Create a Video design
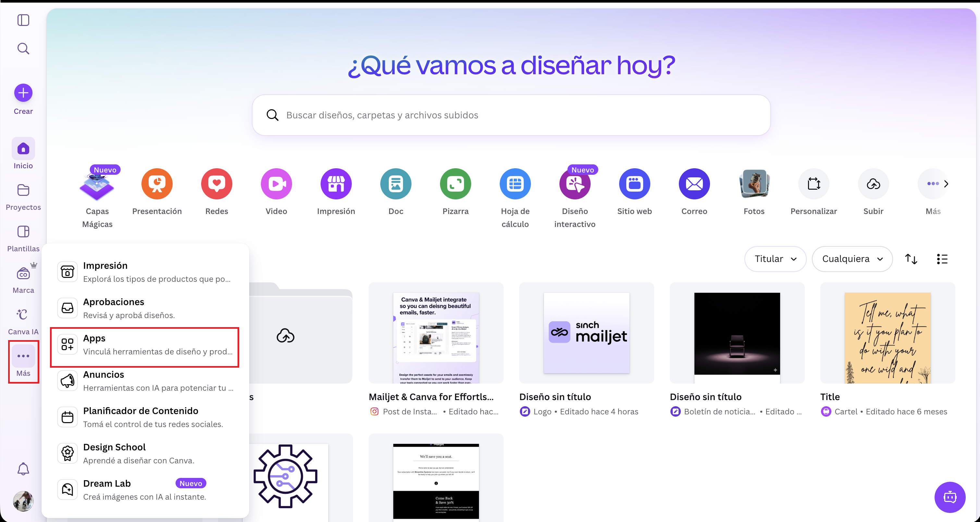This screenshot has width=980, height=522. pyautogui.click(x=276, y=184)
